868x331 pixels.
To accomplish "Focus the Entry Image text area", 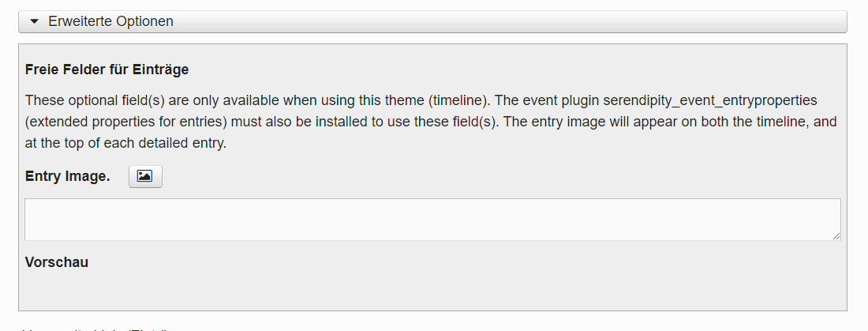I will pyautogui.click(x=432, y=220).
